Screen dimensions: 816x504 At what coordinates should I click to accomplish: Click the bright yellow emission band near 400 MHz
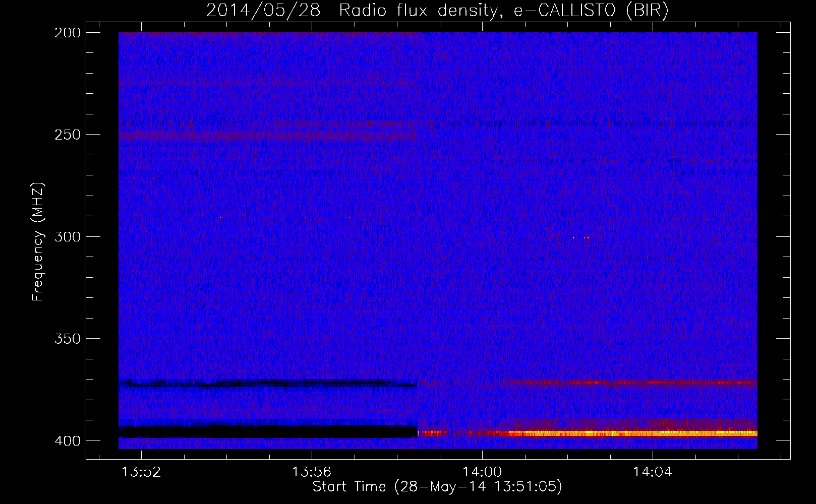coord(588,433)
